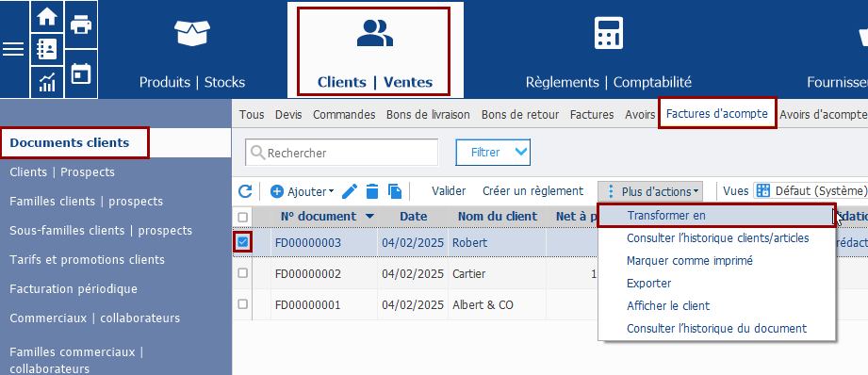868x375 pixels.
Task: Open Familles clients | prospects
Action: tap(86, 202)
